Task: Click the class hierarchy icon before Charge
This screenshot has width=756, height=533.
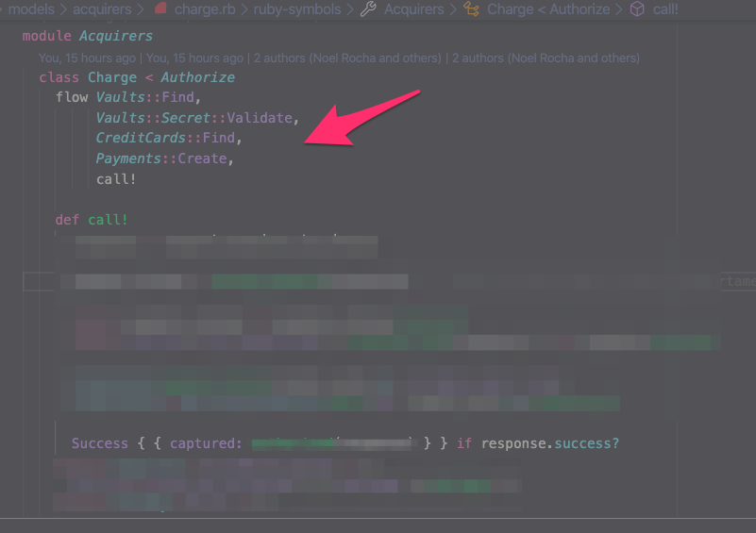Action: (471, 8)
